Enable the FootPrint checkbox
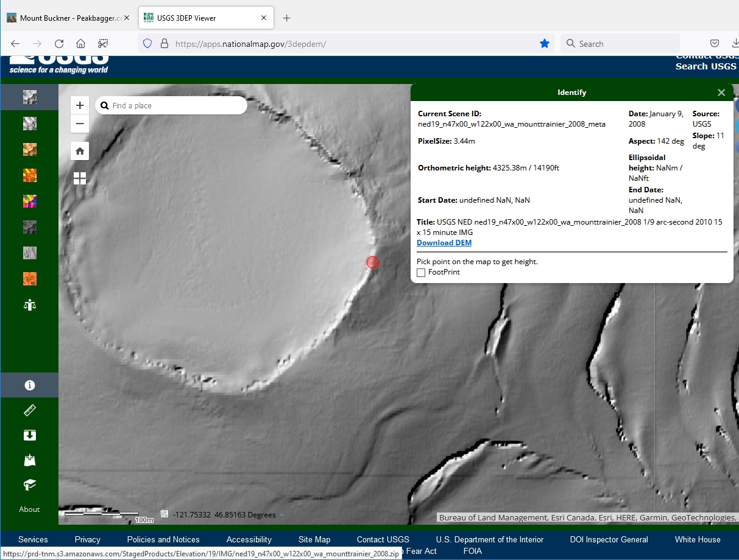This screenshot has height=560, width=739. click(421, 273)
